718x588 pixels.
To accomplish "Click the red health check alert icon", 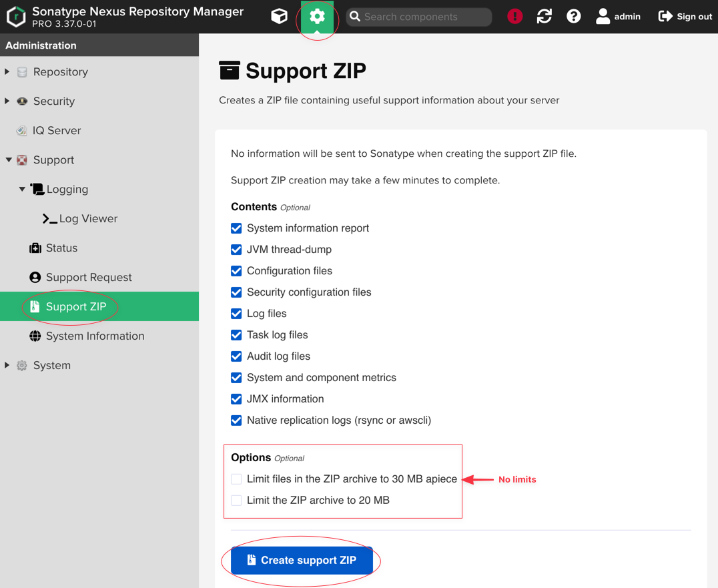I will coord(514,15).
